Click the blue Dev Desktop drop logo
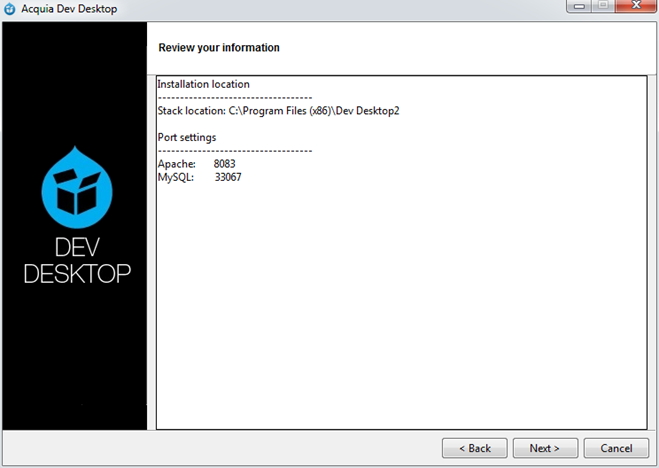The height and width of the screenshot is (468, 659). 77,187
